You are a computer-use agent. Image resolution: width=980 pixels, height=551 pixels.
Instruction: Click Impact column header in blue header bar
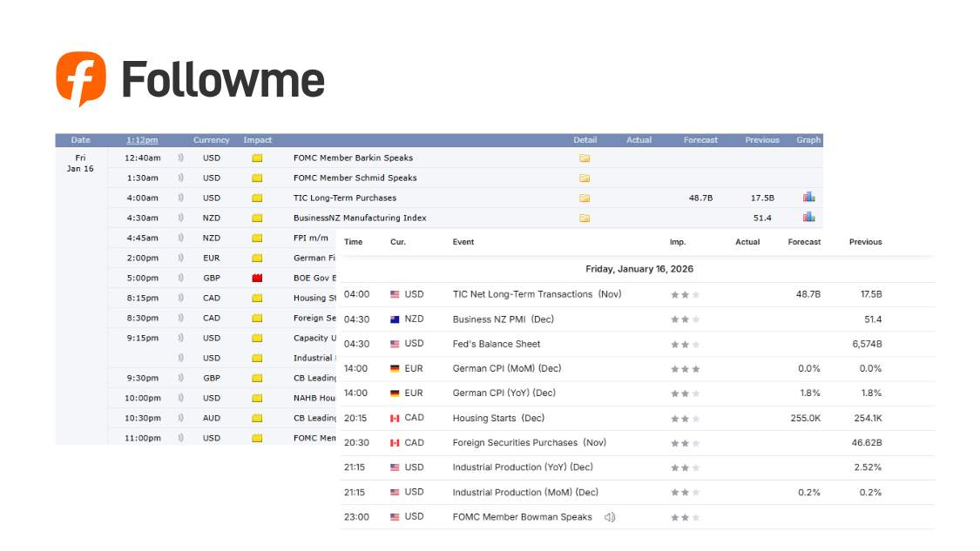(258, 140)
